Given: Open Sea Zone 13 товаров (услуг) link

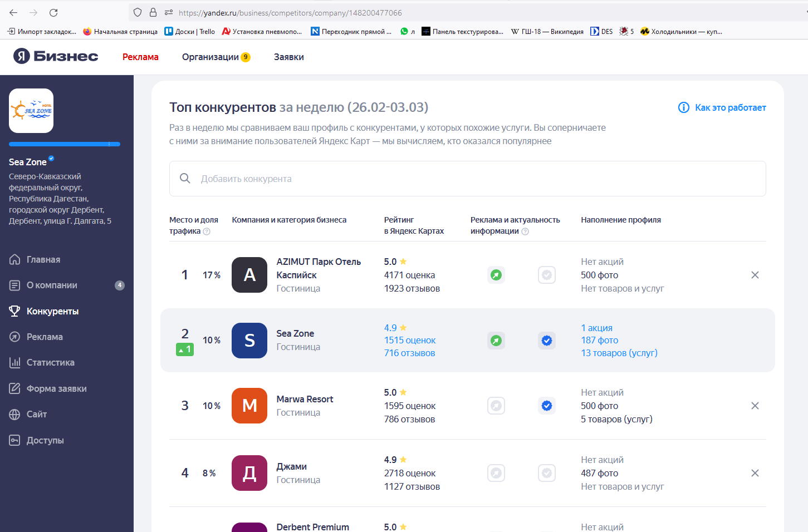Looking at the screenshot, I should click(619, 353).
